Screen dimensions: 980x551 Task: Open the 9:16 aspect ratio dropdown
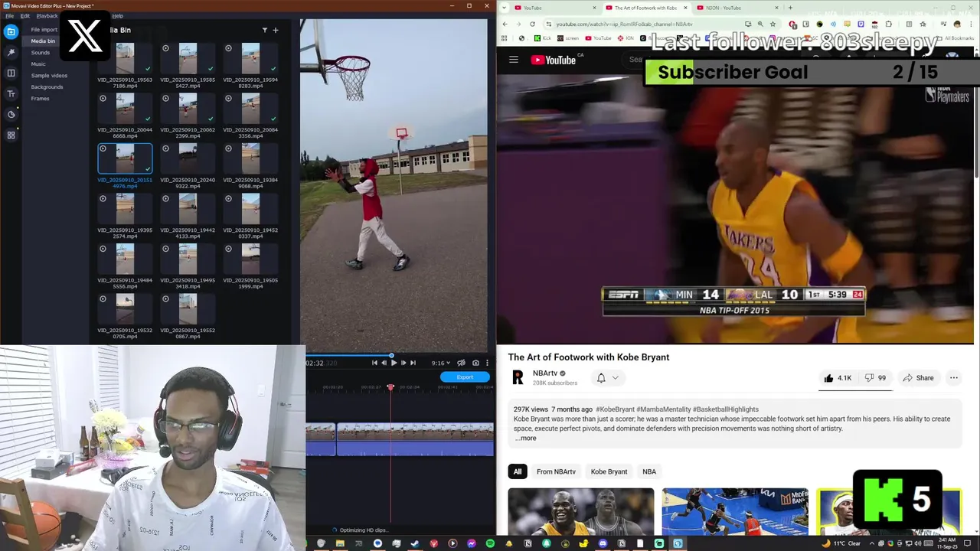[x=440, y=363]
